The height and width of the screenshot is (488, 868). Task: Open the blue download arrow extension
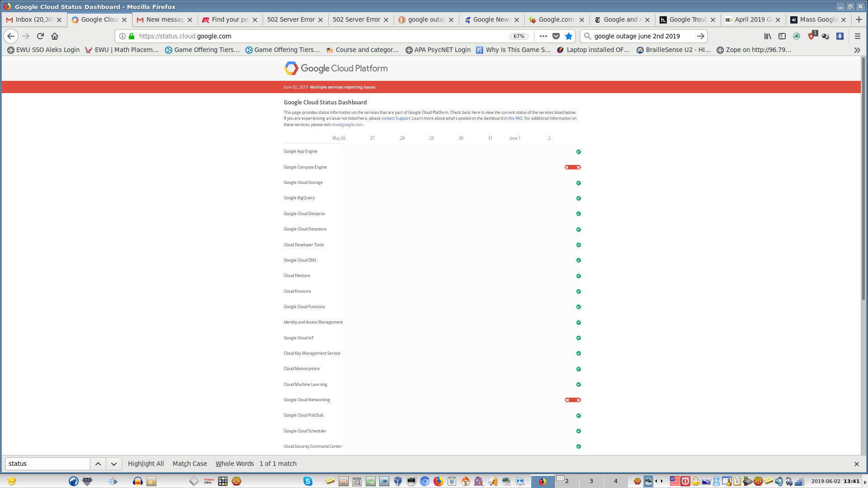pos(840,36)
